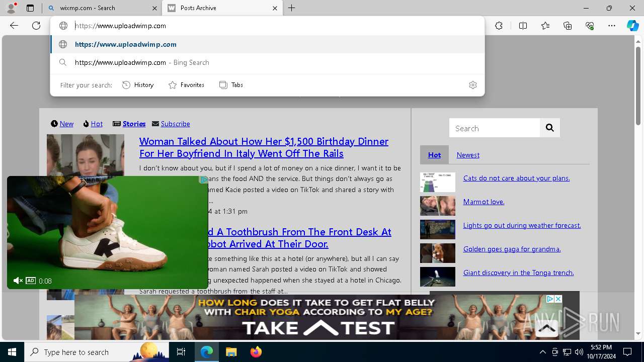The image size is (644, 362).
Task: Choose the uploadwimp.com Bing Search suggestion
Action: coord(267,62)
